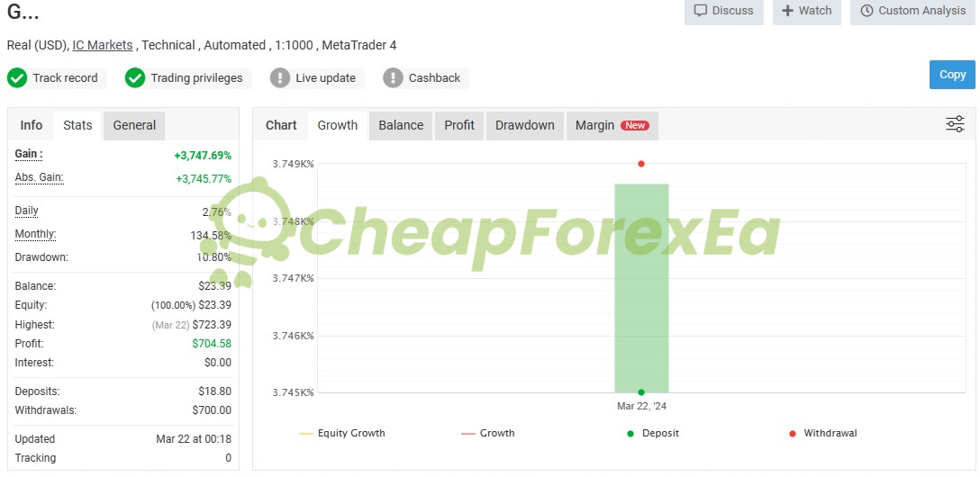Select the Chart tab
This screenshot has width=980, height=477.
click(x=281, y=125)
